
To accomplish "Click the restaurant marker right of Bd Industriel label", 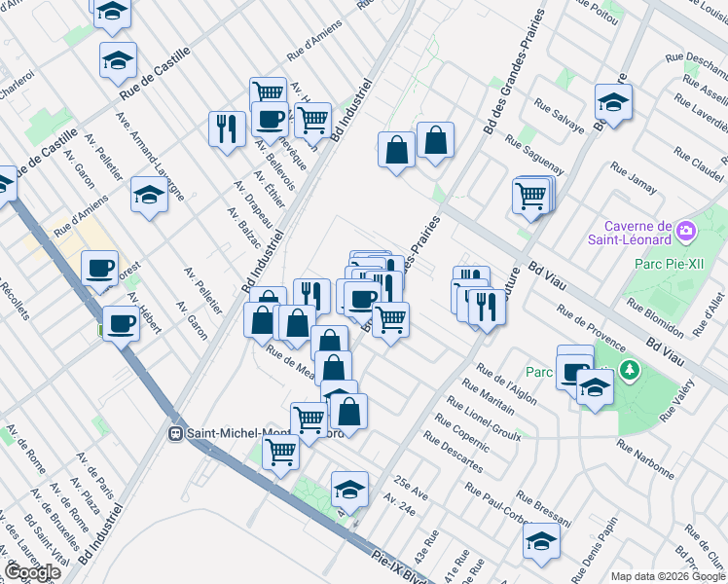I will 312,295.
